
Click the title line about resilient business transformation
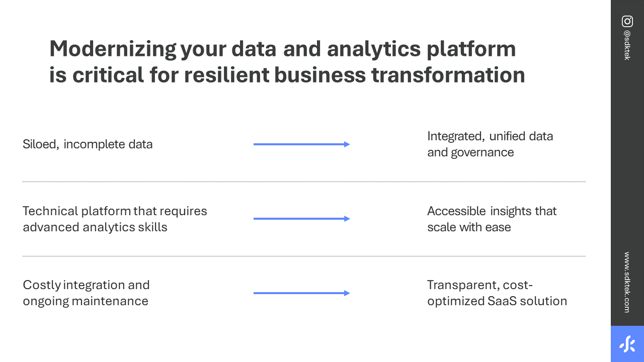(x=287, y=75)
